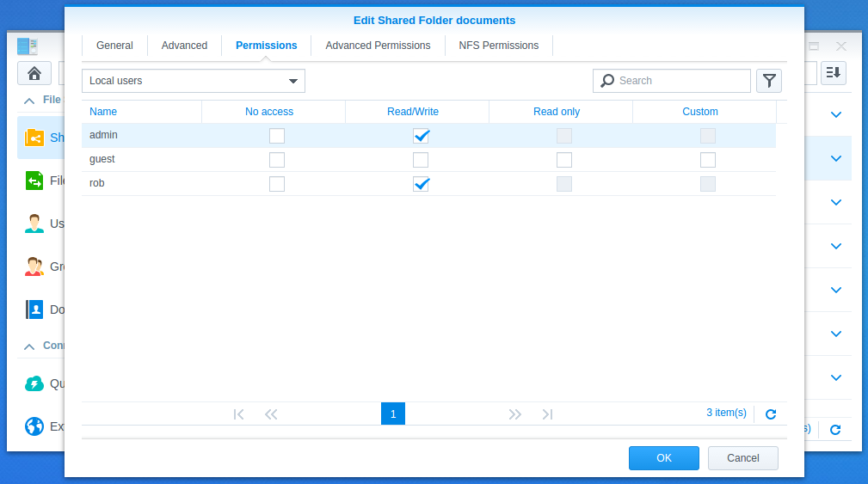Open the NFS Permissions tab
Image resolution: width=868 pixels, height=484 pixels.
click(x=498, y=46)
